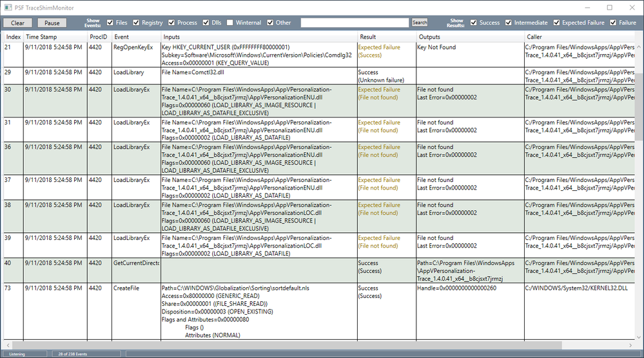Click the C:/WINDOWS/System32/KERNEL32.DLL caller cell

point(580,312)
